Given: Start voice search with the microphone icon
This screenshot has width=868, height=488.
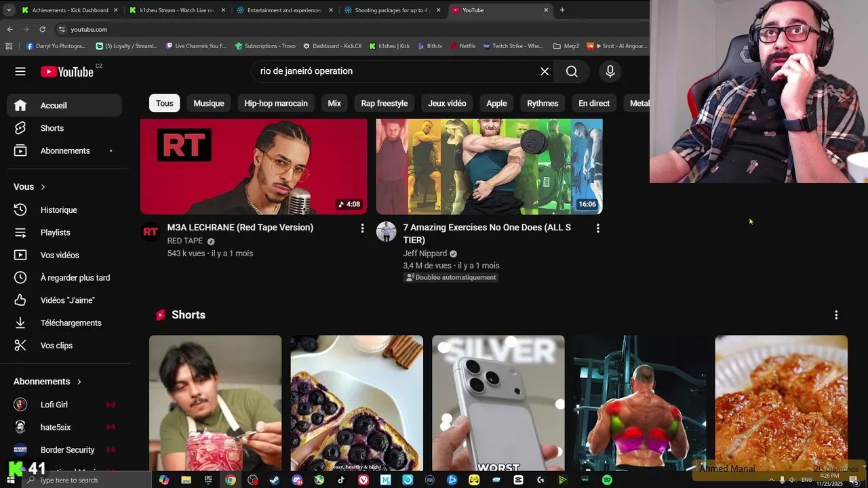Looking at the screenshot, I should [610, 71].
